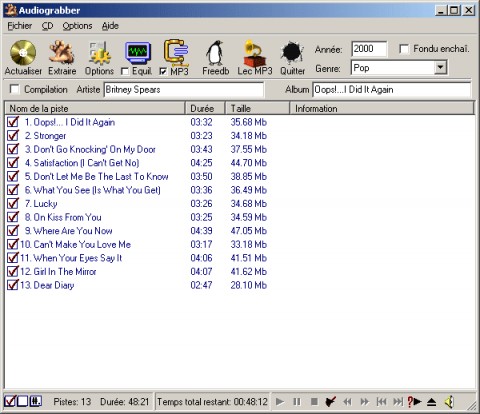Expand the Genre dropdown arrow

[x=440, y=68]
